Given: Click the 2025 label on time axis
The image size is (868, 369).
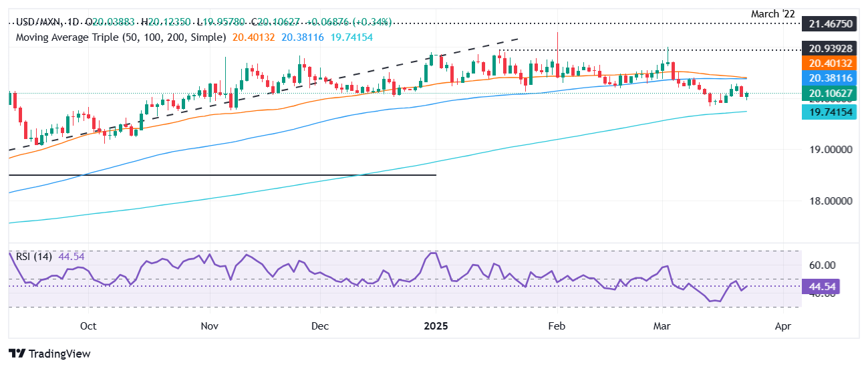Looking at the screenshot, I should point(435,326).
